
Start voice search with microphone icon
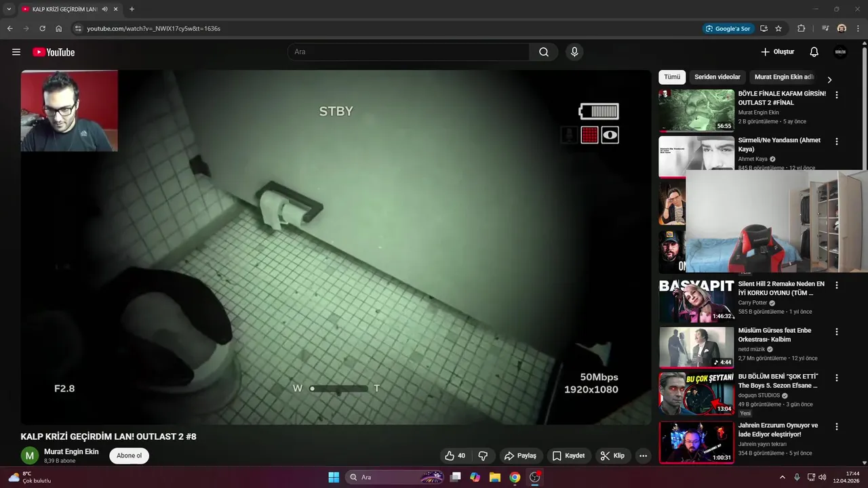click(574, 52)
